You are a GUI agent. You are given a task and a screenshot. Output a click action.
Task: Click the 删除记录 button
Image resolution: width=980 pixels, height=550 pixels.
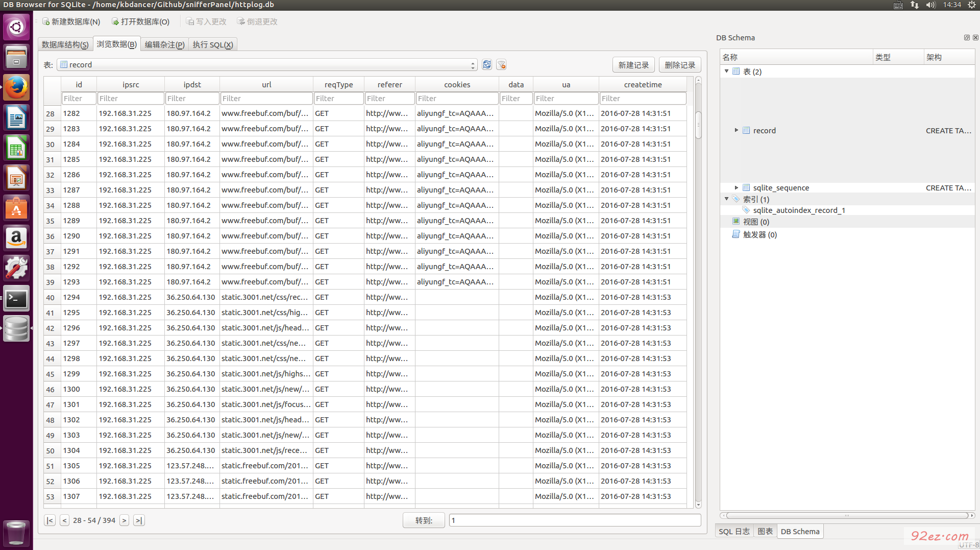680,65
